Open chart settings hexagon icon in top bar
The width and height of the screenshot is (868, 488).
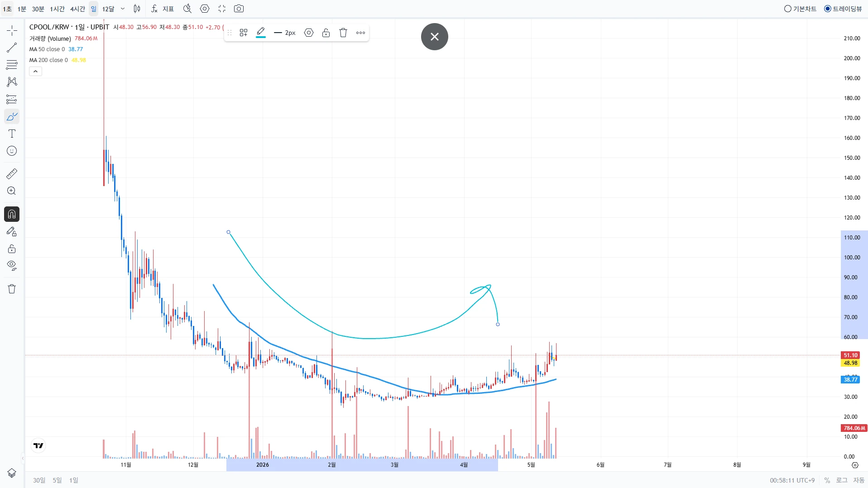205,9
